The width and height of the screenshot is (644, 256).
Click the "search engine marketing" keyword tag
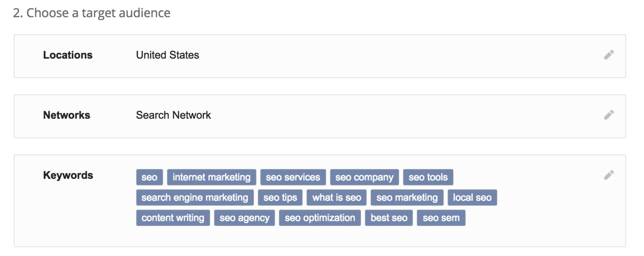point(194,197)
